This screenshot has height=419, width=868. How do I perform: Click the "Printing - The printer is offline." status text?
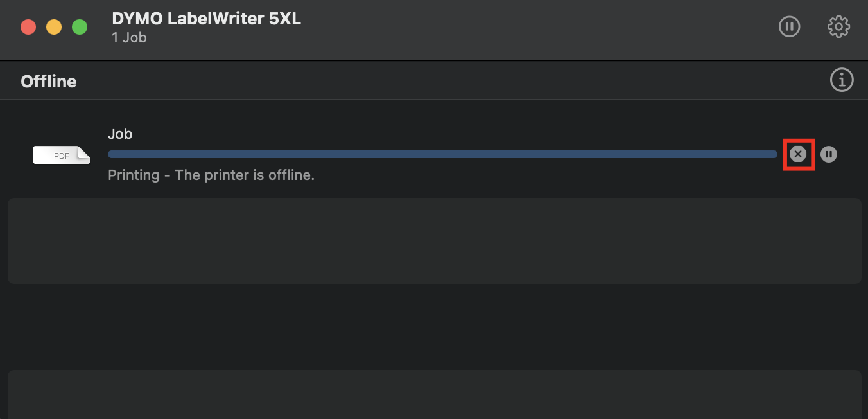(211, 175)
